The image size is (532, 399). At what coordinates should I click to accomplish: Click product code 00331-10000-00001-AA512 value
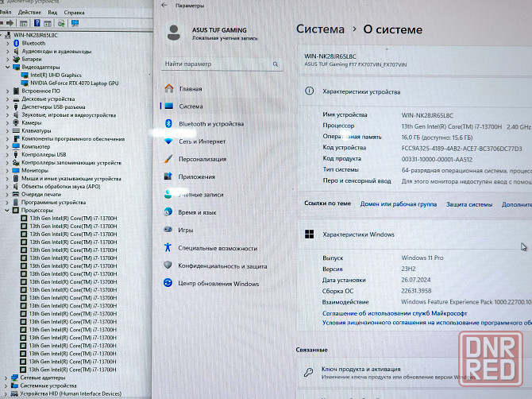[437, 159]
